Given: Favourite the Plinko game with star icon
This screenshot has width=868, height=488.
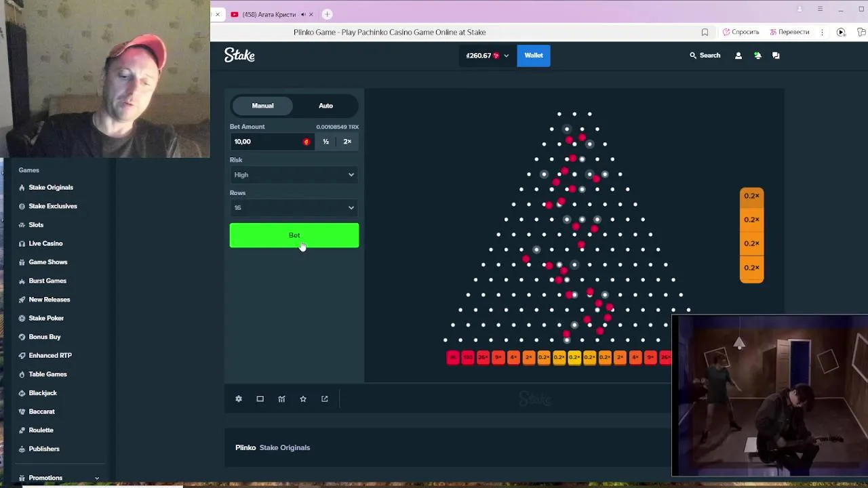Looking at the screenshot, I should pyautogui.click(x=303, y=399).
